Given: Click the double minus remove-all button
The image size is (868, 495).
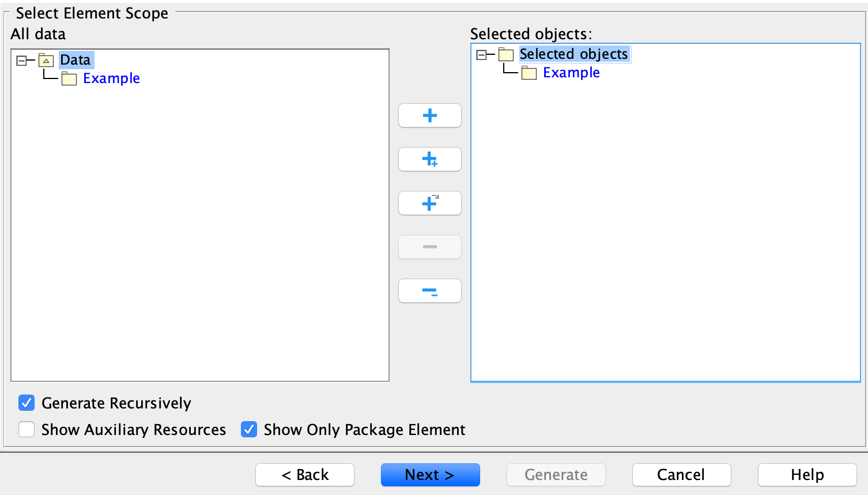Looking at the screenshot, I should click(429, 291).
